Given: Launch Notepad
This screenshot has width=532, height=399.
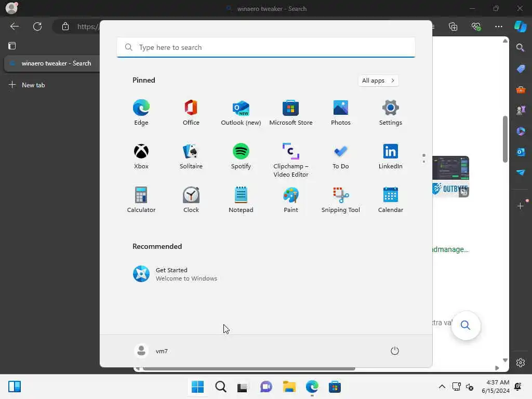Looking at the screenshot, I should [241, 200].
